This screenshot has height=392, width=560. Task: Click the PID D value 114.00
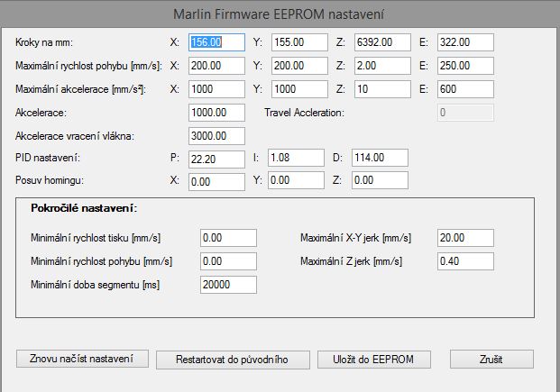tap(380, 159)
